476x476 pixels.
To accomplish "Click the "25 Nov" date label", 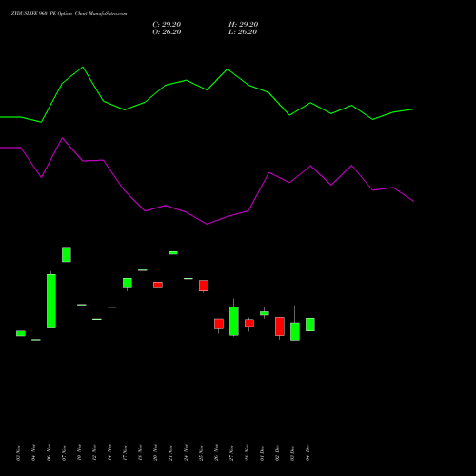I will (201, 452).
